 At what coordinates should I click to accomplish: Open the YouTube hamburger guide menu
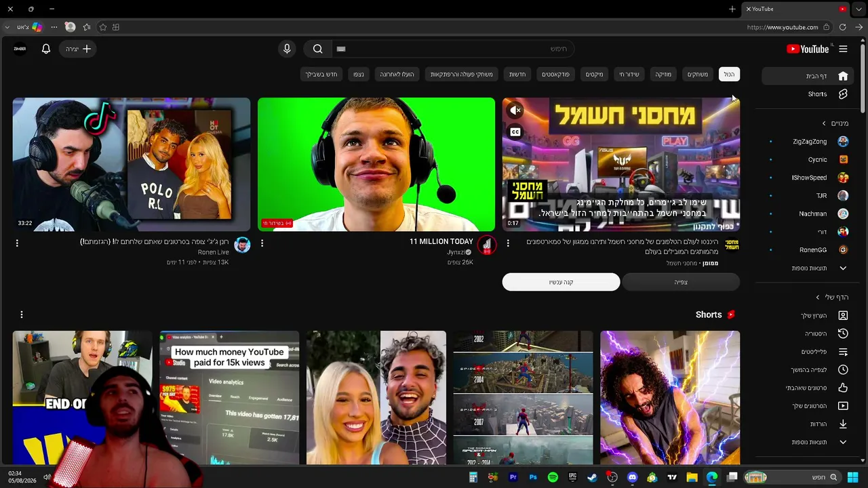click(843, 49)
